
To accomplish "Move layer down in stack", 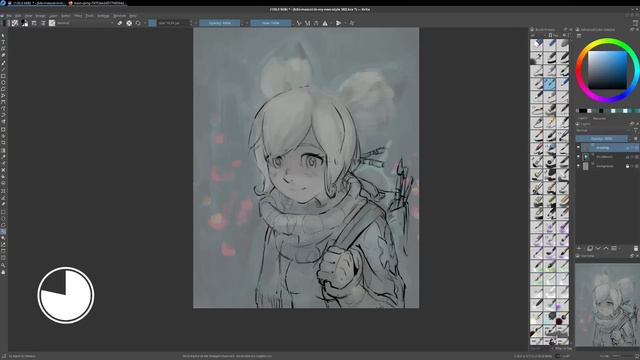I will [598, 248].
